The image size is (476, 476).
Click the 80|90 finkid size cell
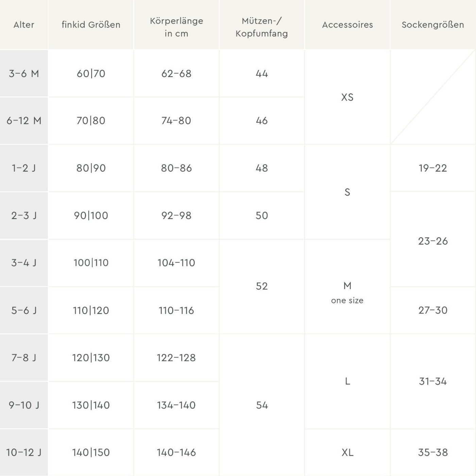point(91,168)
